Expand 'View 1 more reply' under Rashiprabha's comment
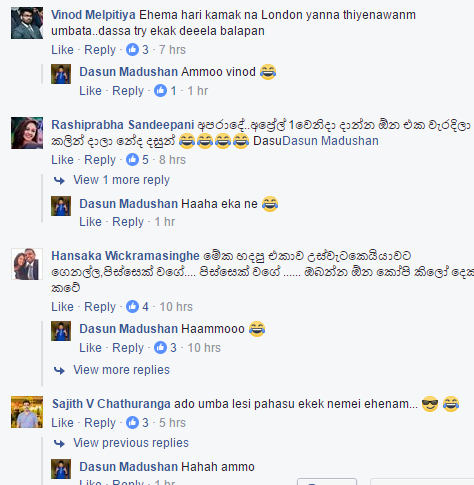Screen dimensions: 474x485 click(x=121, y=180)
